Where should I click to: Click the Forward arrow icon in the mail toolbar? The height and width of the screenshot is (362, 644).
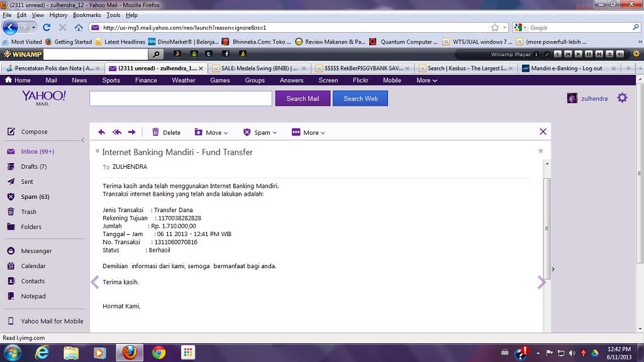(x=132, y=132)
